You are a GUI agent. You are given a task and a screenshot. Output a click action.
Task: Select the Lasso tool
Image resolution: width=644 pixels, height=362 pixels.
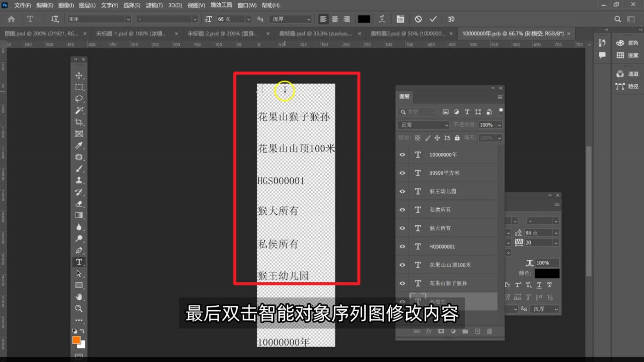pos(79,99)
